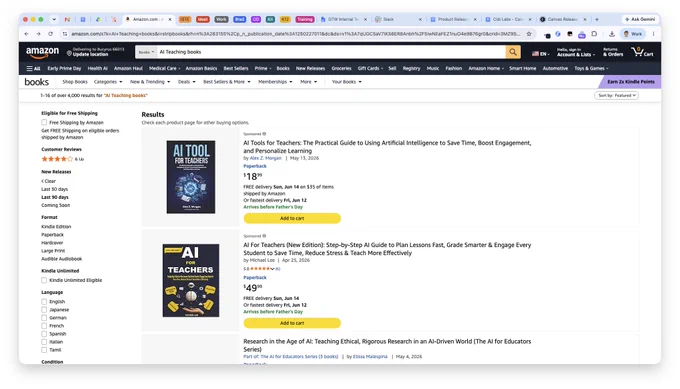Click the orange search magnifier button

(x=513, y=52)
